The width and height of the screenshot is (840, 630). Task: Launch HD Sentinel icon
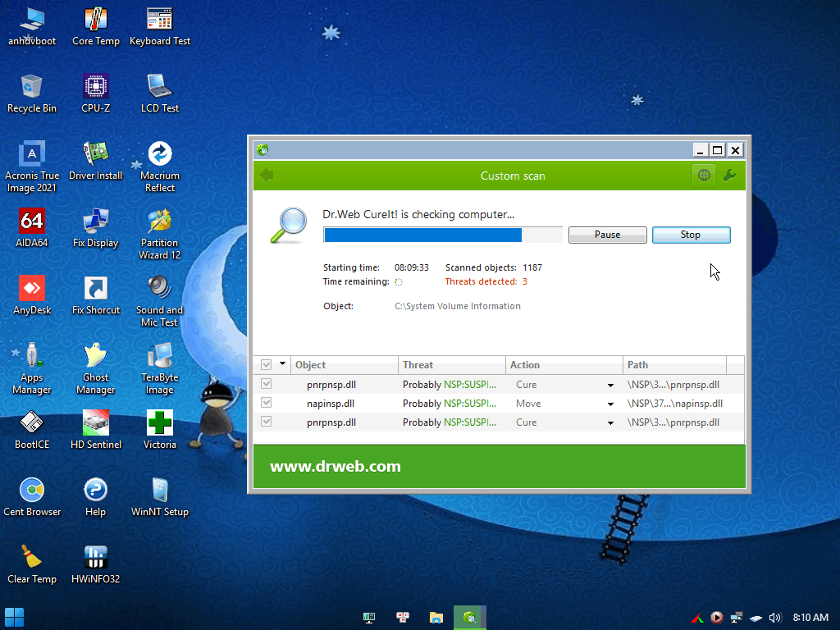[96, 430]
